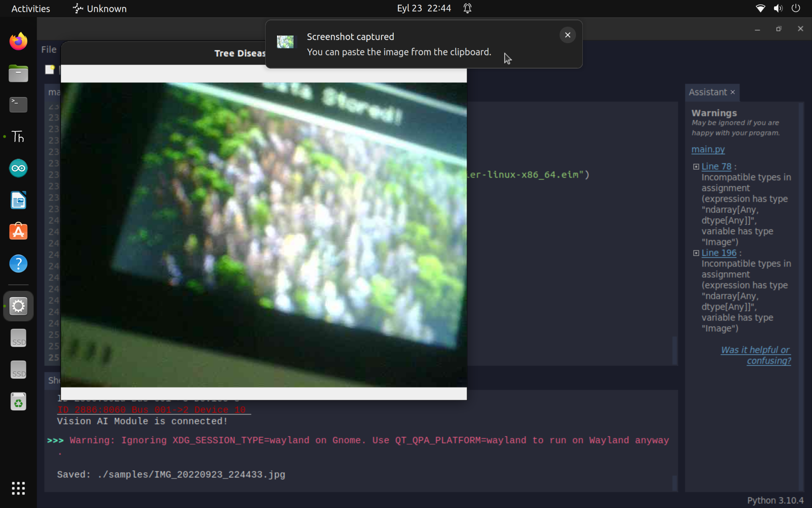This screenshot has width=812, height=508.
Task: Open the Trash dock icon
Action: (18, 401)
